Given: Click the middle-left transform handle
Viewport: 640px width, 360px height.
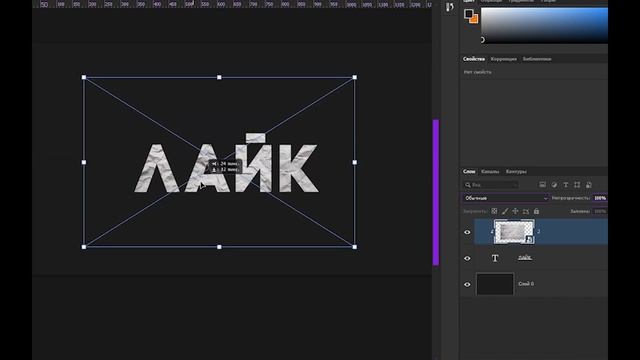Looking at the screenshot, I should pyautogui.click(x=84, y=162).
